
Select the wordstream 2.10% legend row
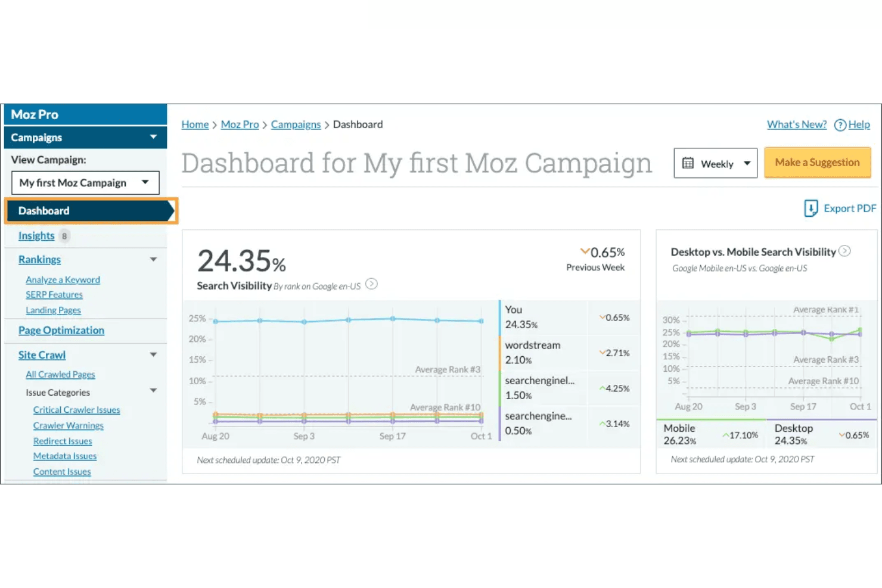coord(569,353)
